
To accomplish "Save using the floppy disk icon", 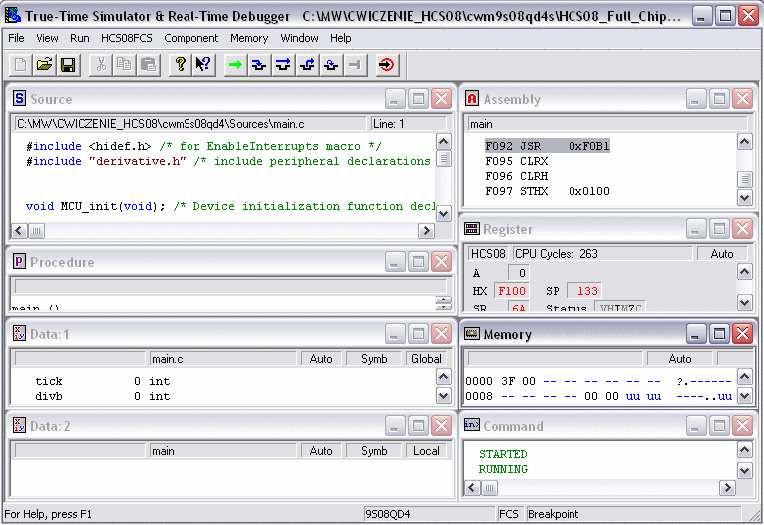I will click(68, 64).
